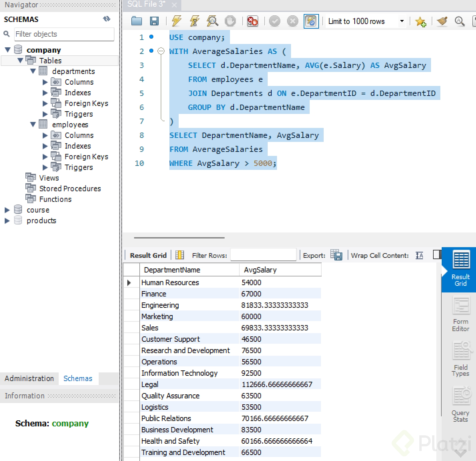
Task: Save the script using the floppy disk icon
Action: 154,21
